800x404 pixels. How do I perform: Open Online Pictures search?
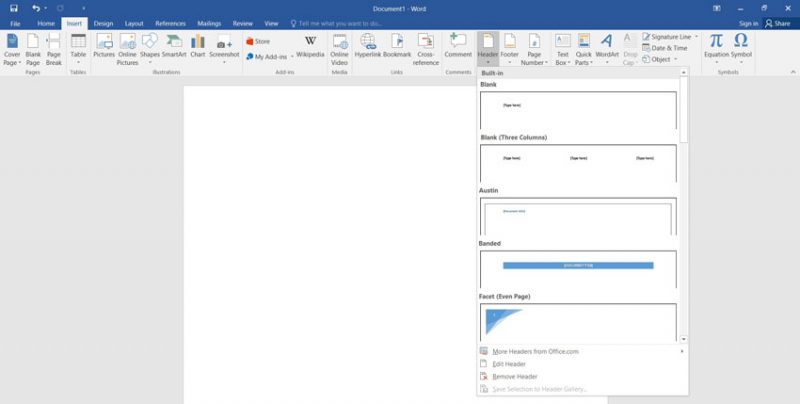click(x=127, y=49)
